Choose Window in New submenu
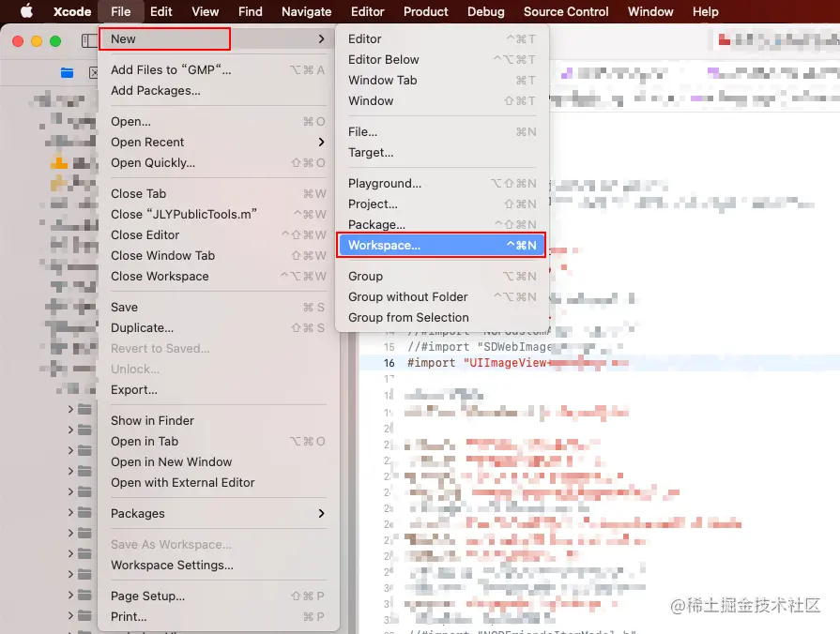 [441, 100]
